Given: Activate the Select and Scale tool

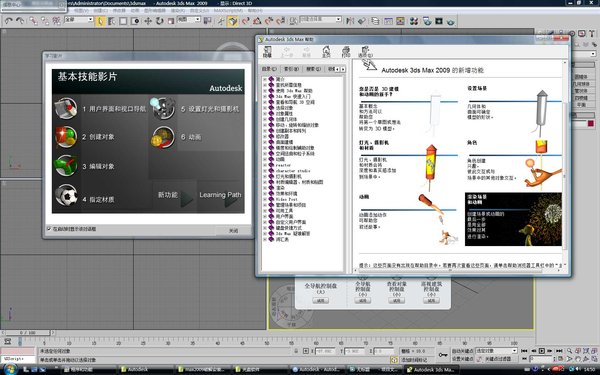Looking at the screenshot, I should point(171,21).
